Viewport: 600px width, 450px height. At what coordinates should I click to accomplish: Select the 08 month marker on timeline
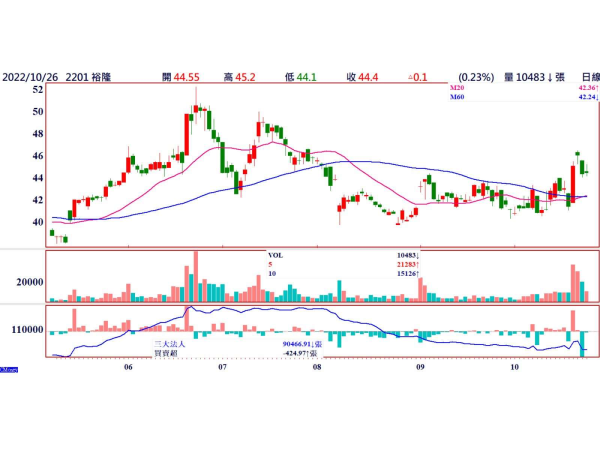pos(317,367)
